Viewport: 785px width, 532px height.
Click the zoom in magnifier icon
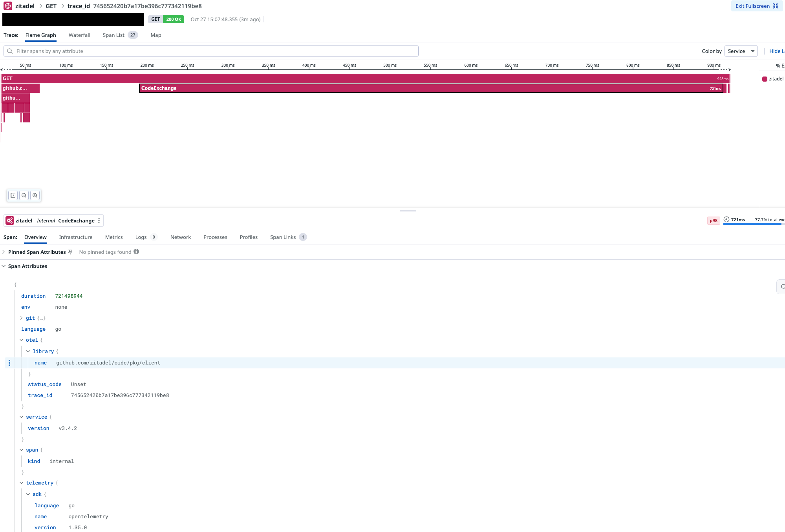click(35, 195)
